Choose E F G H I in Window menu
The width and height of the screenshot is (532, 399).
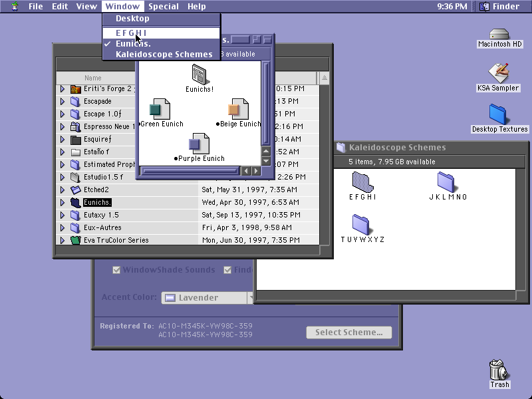coord(162,33)
